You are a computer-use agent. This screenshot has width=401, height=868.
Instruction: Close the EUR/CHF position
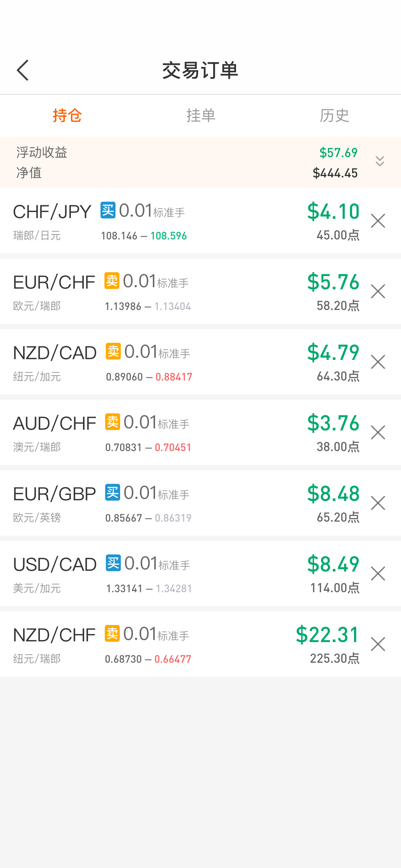tap(378, 291)
